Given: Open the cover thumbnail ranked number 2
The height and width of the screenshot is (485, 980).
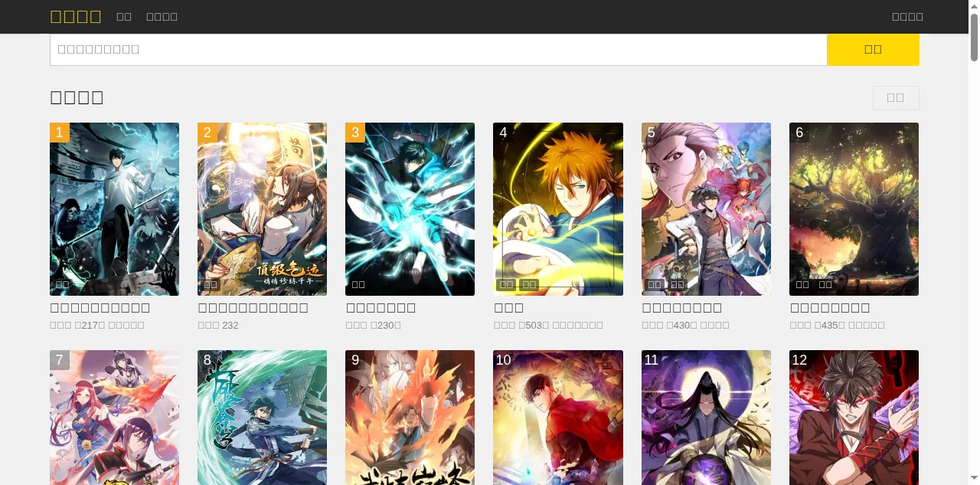Looking at the screenshot, I should pyautogui.click(x=262, y=209).
